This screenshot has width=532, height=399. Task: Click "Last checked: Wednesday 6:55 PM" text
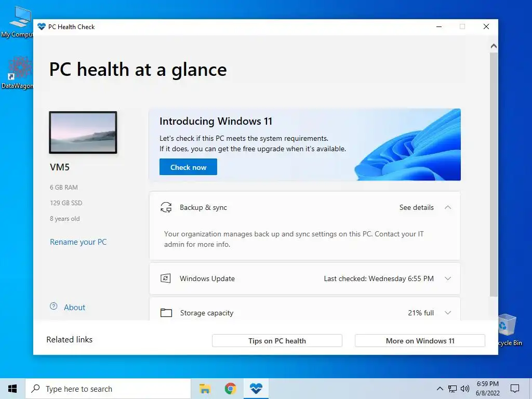379,278
